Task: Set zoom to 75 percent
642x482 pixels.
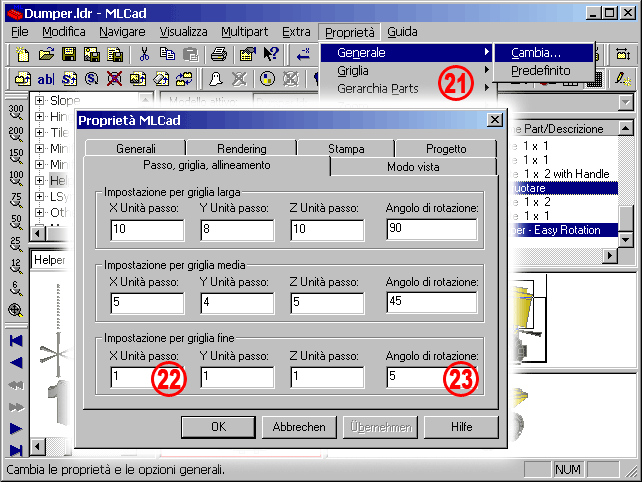Action: point(16,200)
